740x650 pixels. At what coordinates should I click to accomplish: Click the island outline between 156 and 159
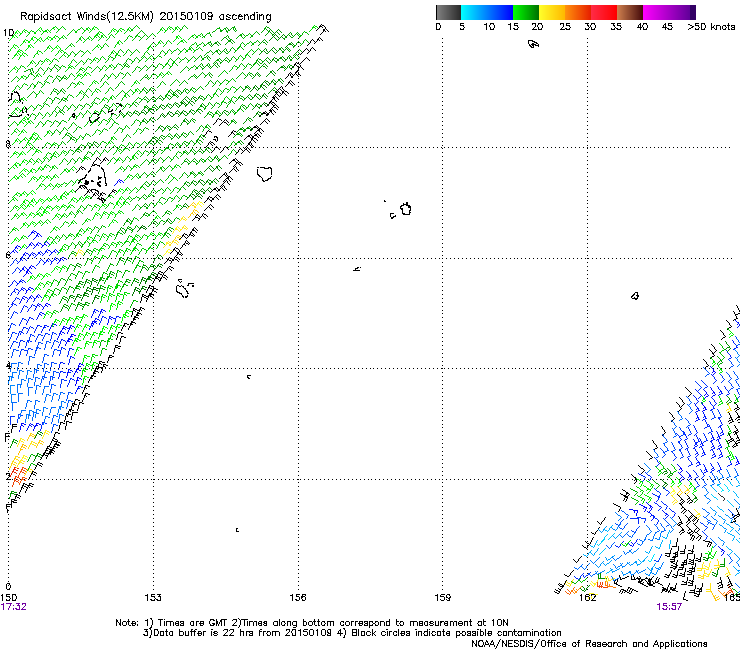[405, 209]
